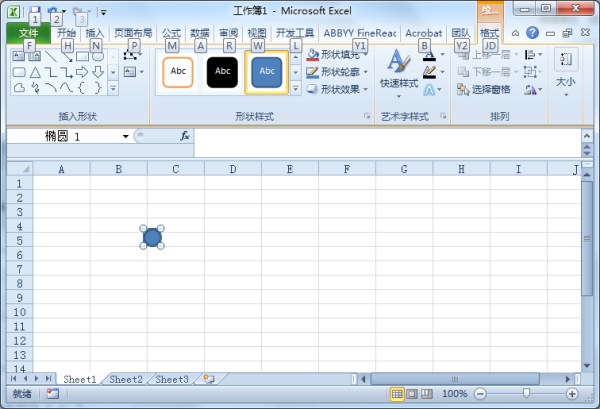Click the record macro icon in status bar
This screenshot has height=409, width=600.
[x=52, y=394]
